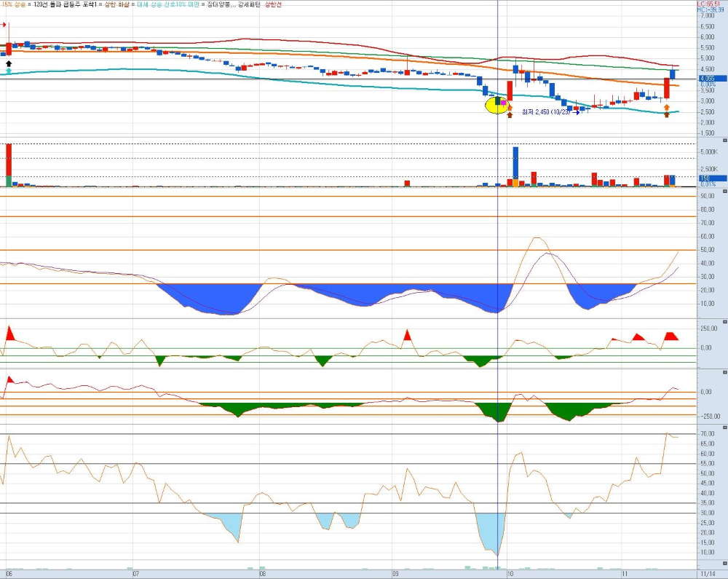728x579 pixels.
Task: Open corner menu button of the 70.00-scale oscillator panel
Action: [x=725, y=427]
